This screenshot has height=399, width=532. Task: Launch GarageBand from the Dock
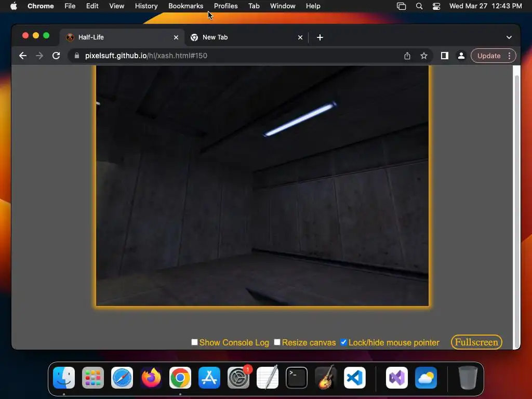pyautogui.click(x=326, y=378)
